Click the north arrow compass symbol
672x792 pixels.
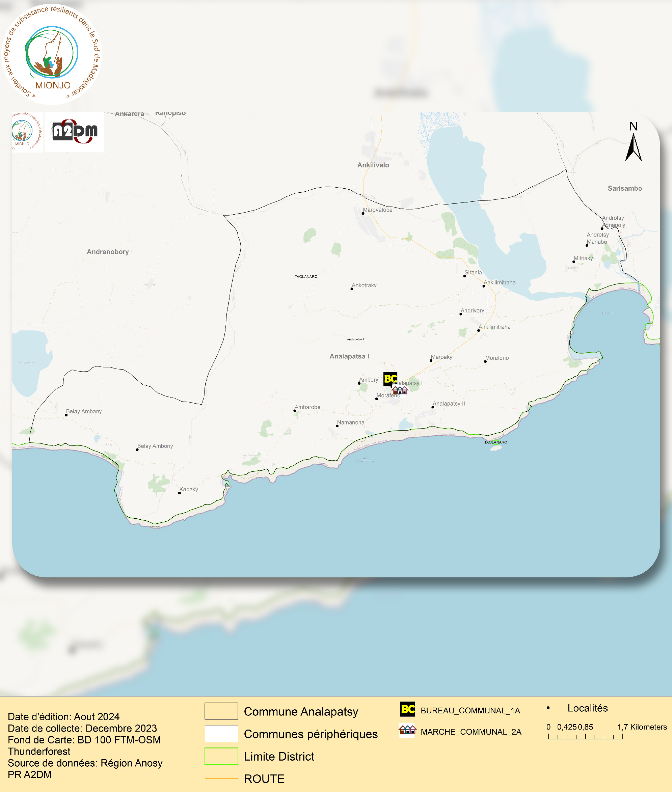point(633,147)
